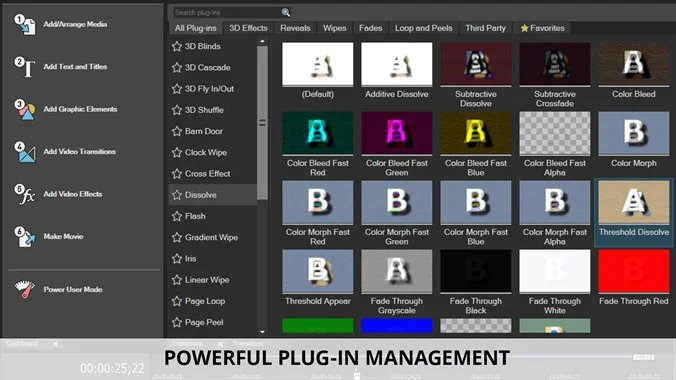Screen dimensions: 676x380
Task: Toggle Page Peel favorite star
Action: [x=177, y=322]
